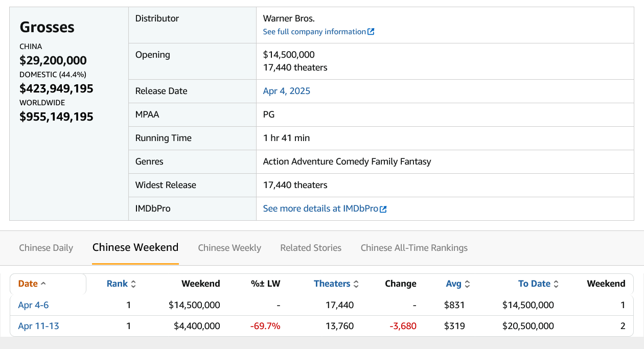Select the Chinese Weekend tab
This screenshot has height=349, width=644.
(135, 247)
